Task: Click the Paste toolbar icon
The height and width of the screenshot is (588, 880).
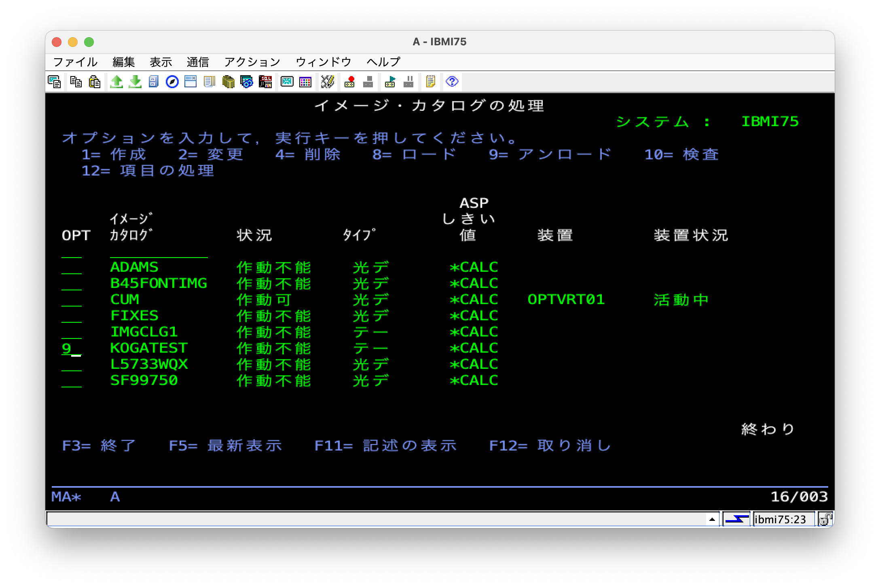Action: [x=94, y=82]
